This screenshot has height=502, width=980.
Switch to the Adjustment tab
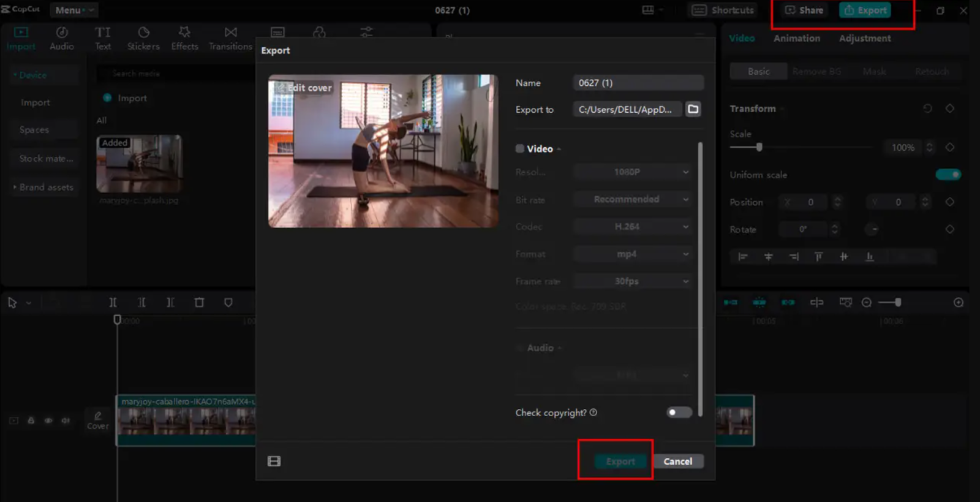point(865,38)
